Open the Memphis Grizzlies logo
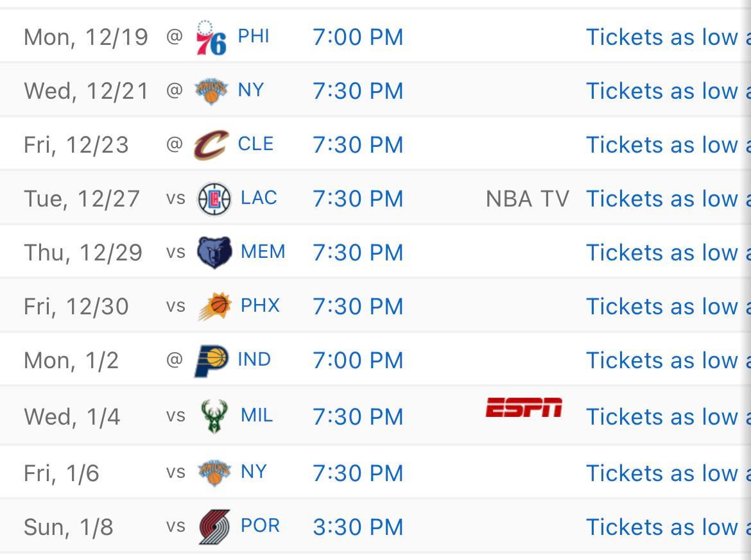The image size is (751, 560). point(214,253)
